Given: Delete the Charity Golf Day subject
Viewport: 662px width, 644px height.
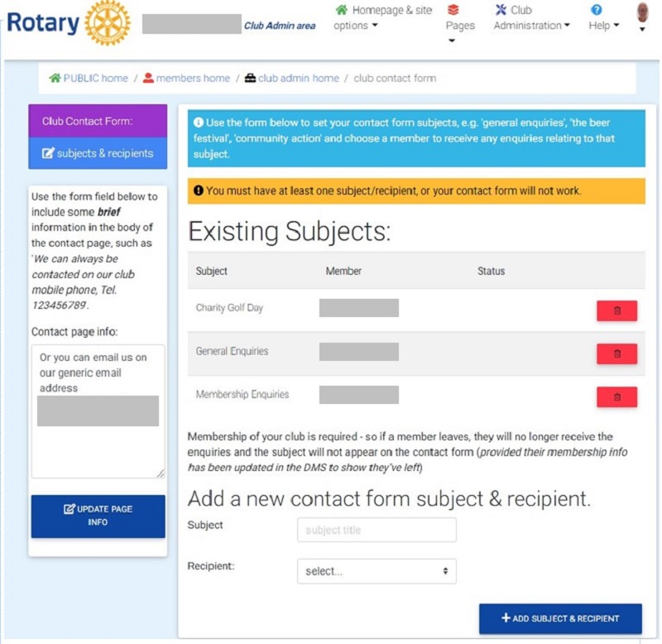Looking at the screenshot, I should (x=616, y=310).
